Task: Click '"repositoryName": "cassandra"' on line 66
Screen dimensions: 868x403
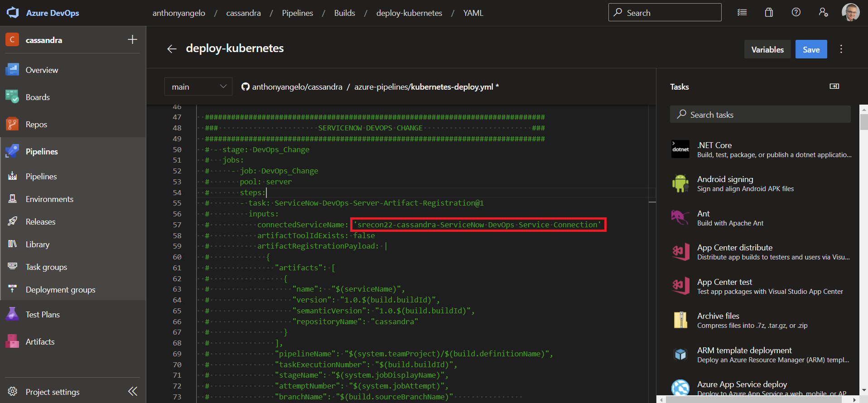Action: 355,321
